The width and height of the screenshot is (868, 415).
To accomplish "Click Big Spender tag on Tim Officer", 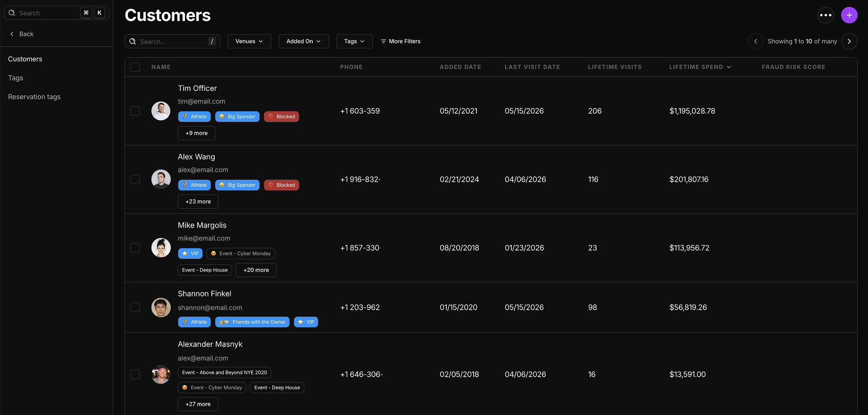I will coord(237,117).
